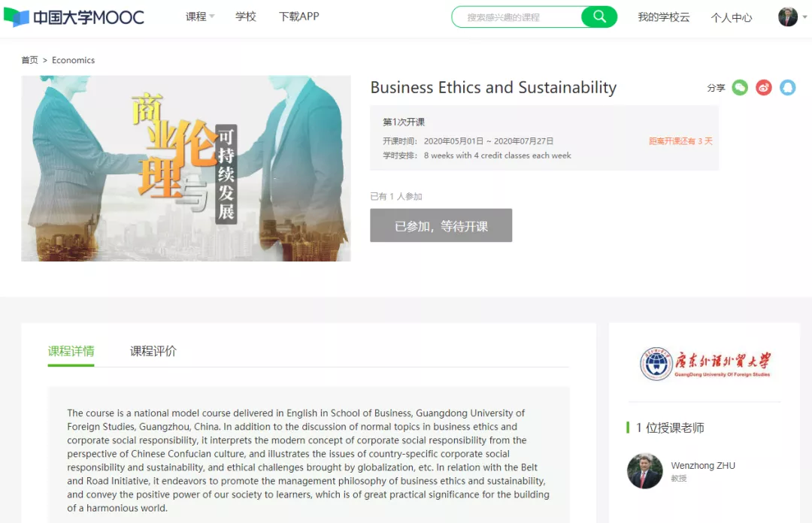The height and width of the screenshot is (523, 812).
Task: Click the green search magnifier button
Action: pos(599,17)
